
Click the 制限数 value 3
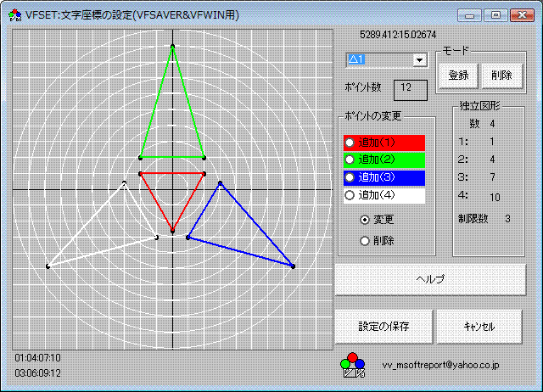(x=507, y=219)
